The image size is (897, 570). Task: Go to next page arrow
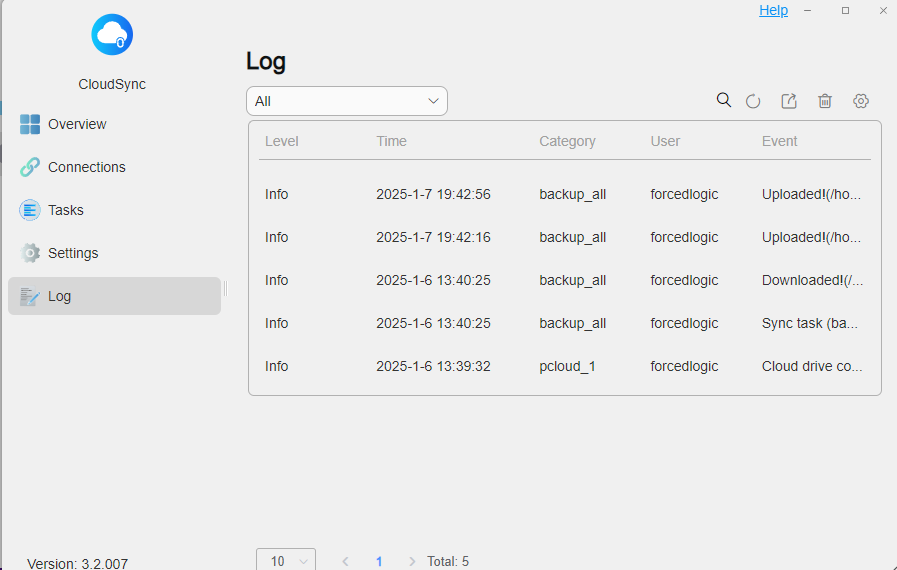[x=412, y=561]
